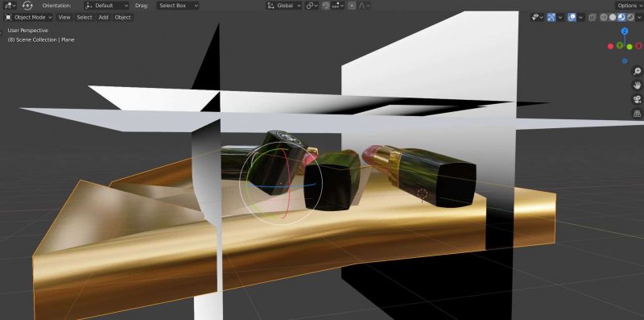Open the Drag Select Box dropdown
Screen dimensions: 644x320
(x=178, y=6)
